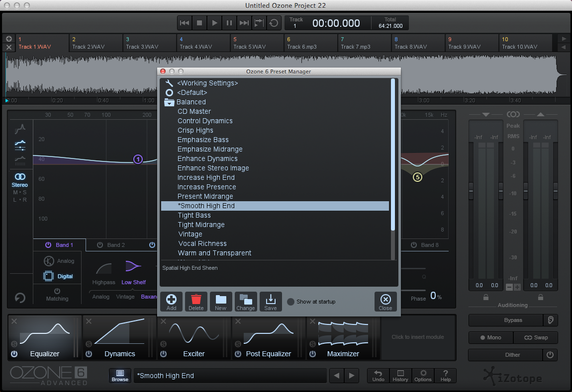Click the Delete preset trash icon
This screenshot has height=392, width=572.
coord(196,301)
